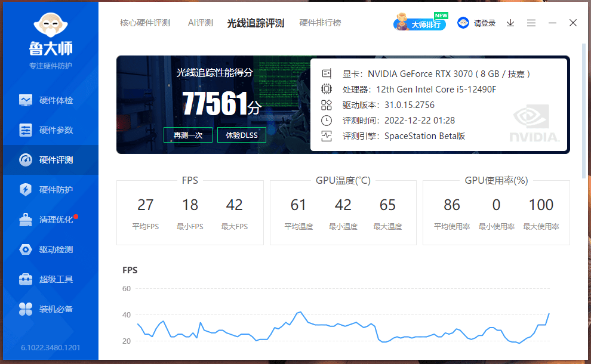Image resolution: width=591 pixels, height=364 pixels.
Task: Click the 驱动版本 grid icon
Action: [327, 105]
